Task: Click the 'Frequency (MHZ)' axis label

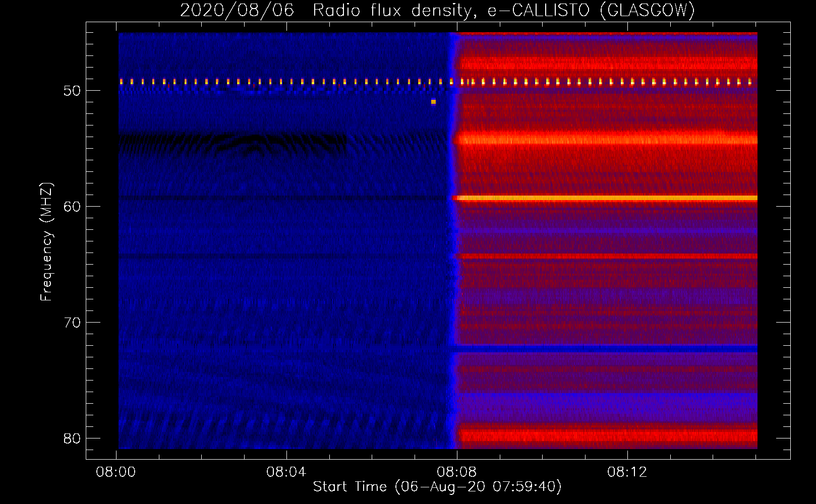Action: 47,242
